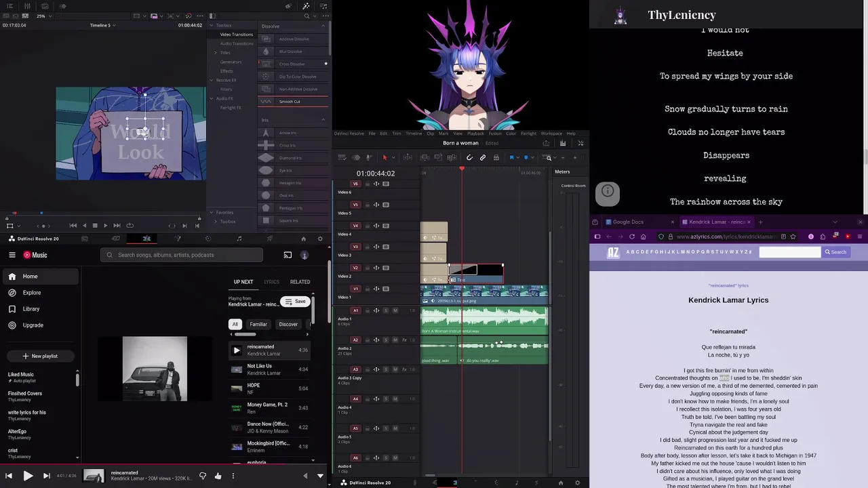Toggle auto track selector on V4

[376, 226]
